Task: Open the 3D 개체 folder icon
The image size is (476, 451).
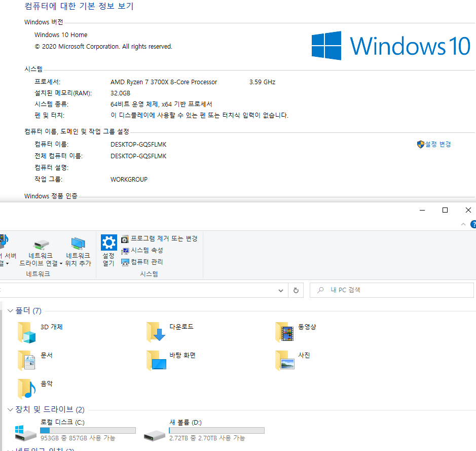Action: [27, 333]
